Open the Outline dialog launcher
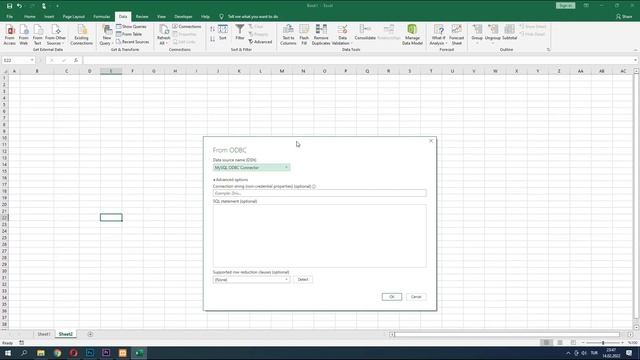Screen dimensions: 640x360 pos(548,50)
